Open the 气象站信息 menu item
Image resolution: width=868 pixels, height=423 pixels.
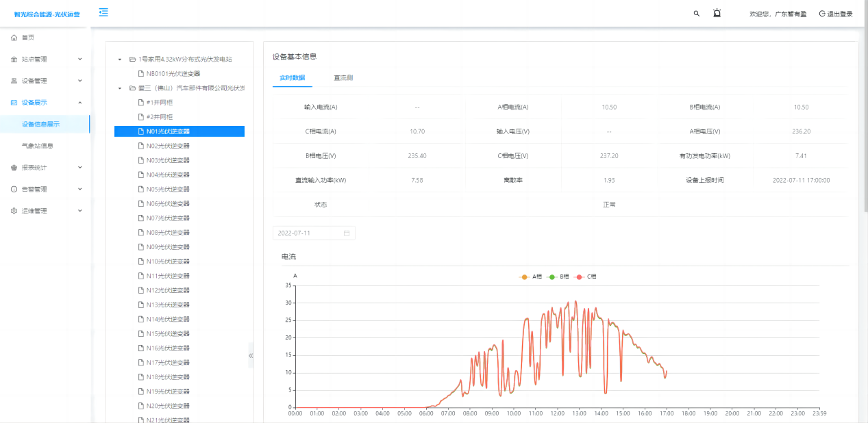38,146
